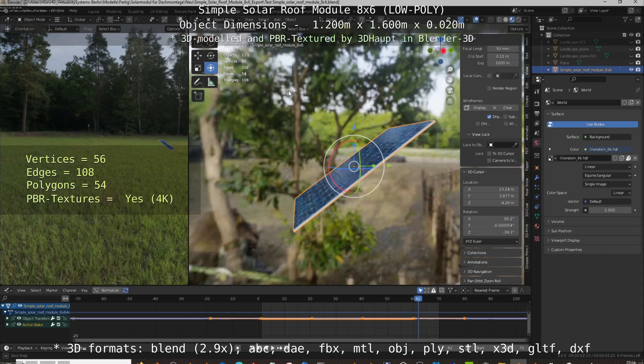Click the pan hand viewport gizmo
644x364 pixels.
click(x=450, y=80)
